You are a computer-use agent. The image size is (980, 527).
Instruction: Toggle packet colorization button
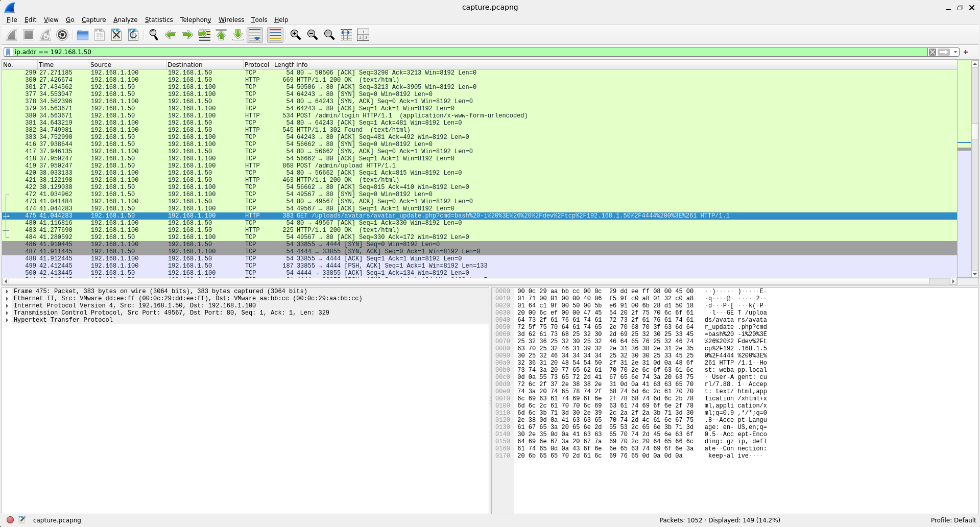tap(275, 35)
